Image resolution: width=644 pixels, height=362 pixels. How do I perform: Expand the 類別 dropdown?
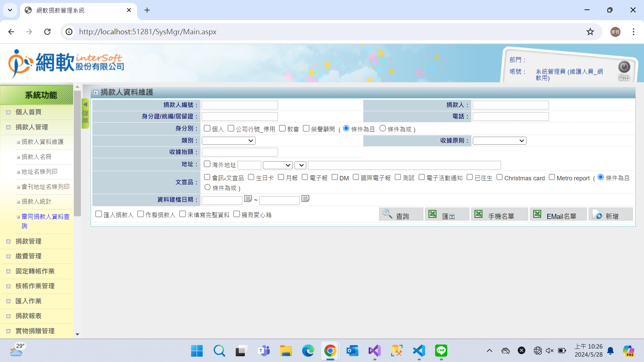(x=228, y=141)
